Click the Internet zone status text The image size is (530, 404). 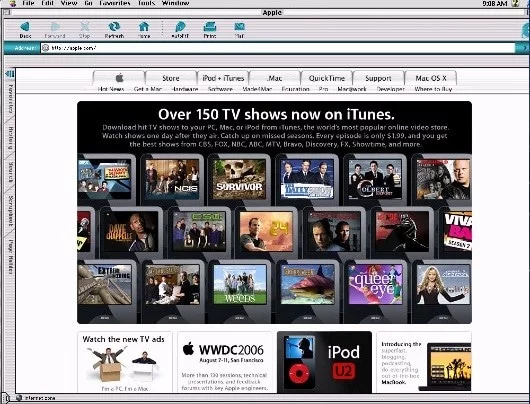click(x=40, y=398)
